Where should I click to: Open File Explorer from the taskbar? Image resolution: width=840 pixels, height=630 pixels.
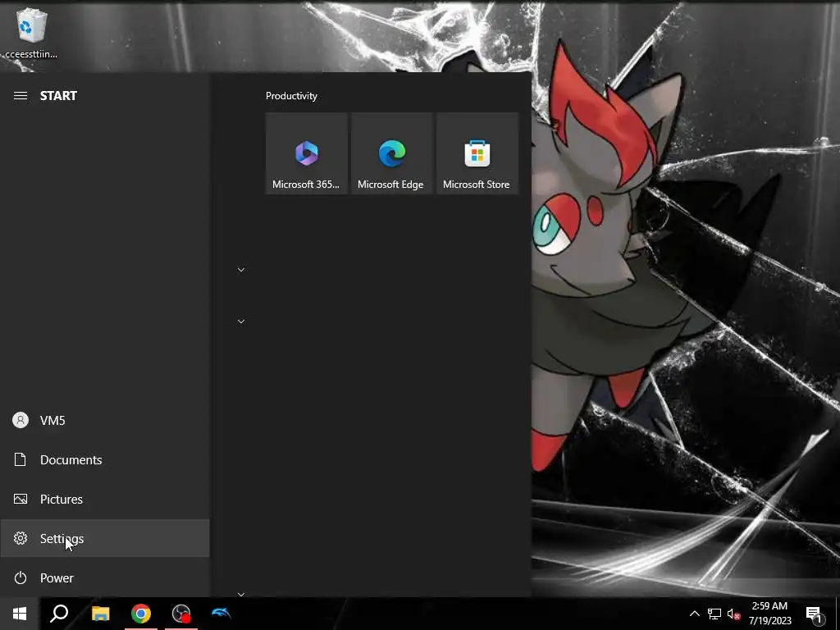[100, 614]
